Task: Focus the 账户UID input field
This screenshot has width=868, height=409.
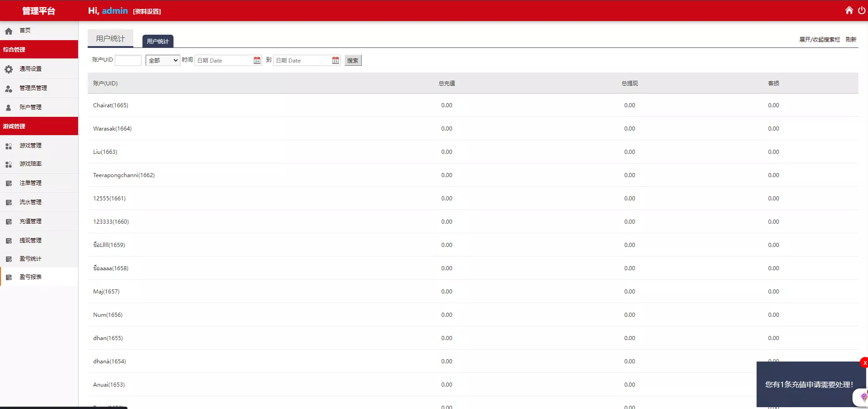Action: (x=128, y=60)
